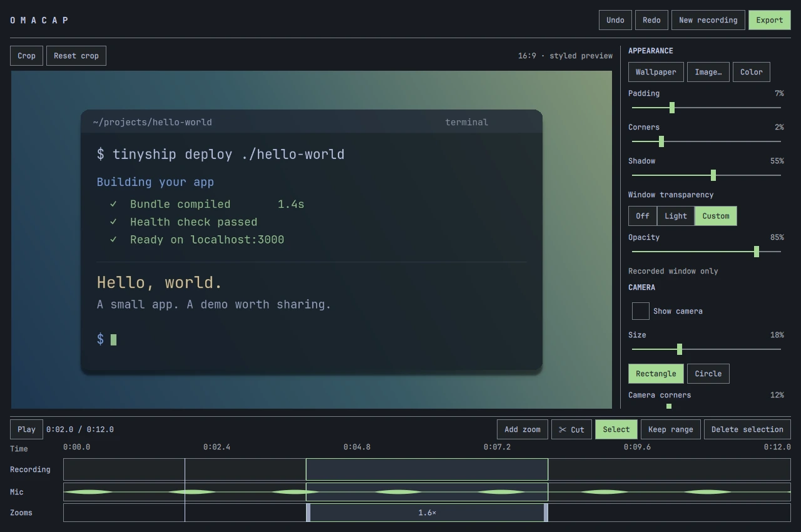Click the 'Recorded window only' text

(673, 271)
